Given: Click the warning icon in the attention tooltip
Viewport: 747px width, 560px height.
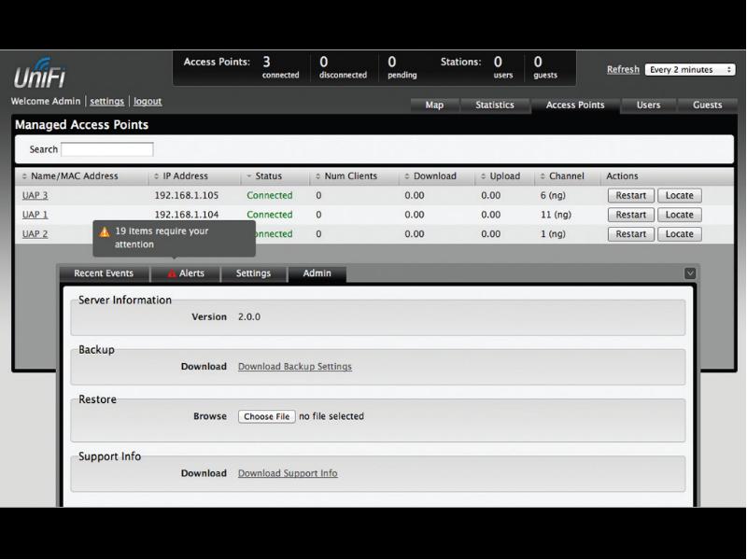Looking at the screenshot, I should (x=105, y=231).
